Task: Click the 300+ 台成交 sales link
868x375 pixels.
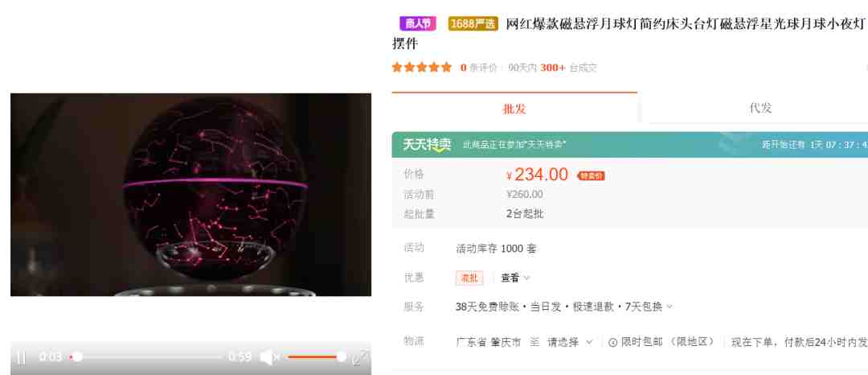Action: tap(568, 68)
